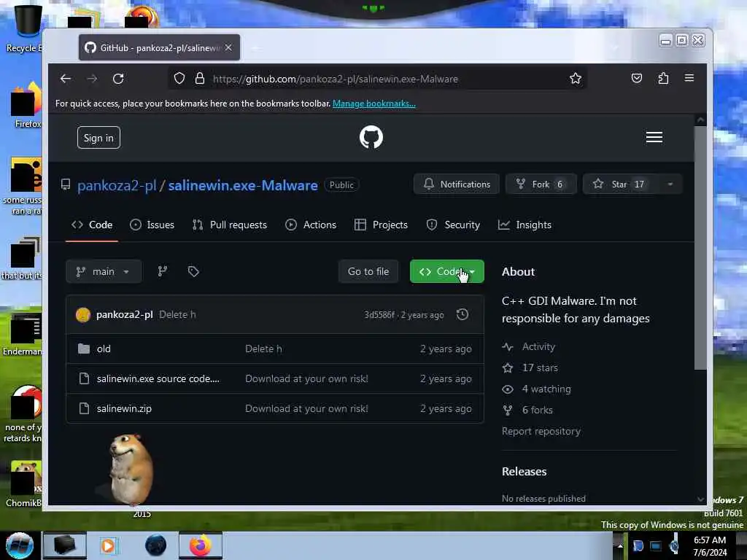Image resolution: width=747 pixels, height=560 pixels.
Task: Click the URL address bar
Action: tap(376, 79)
